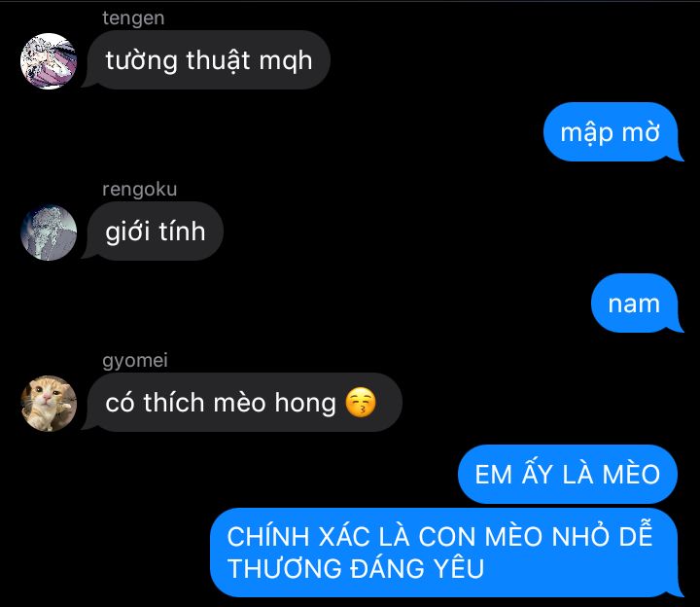
Task: Tap gyomei's orange cat avatar
Action: 49,404
